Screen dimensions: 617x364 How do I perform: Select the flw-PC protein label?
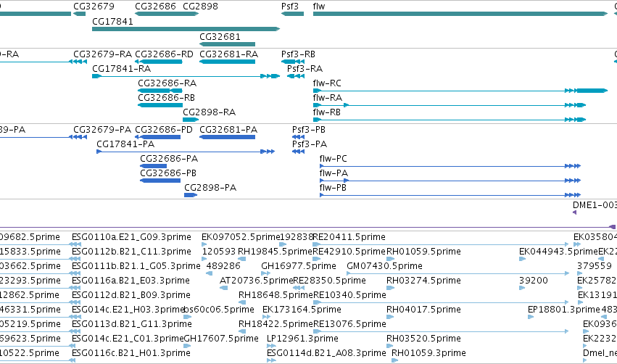(x=334, y=159)
